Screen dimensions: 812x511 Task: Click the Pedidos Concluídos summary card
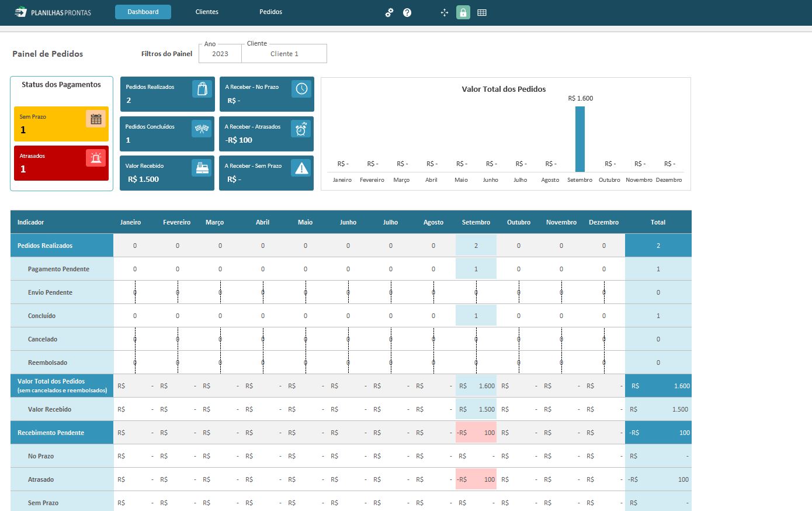pyautogui.click(x=167, y=134)
